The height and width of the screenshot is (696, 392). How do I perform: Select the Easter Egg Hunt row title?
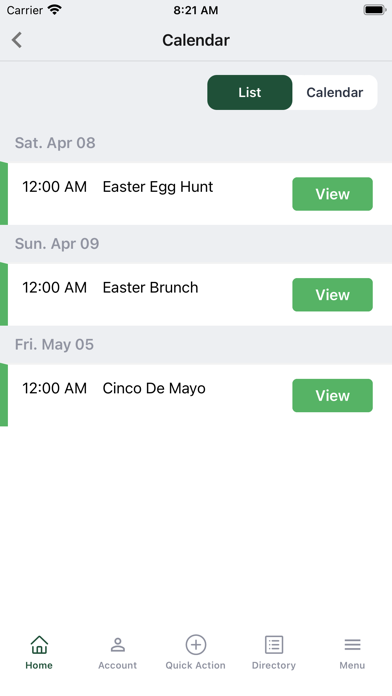click(x=158, y=187)
